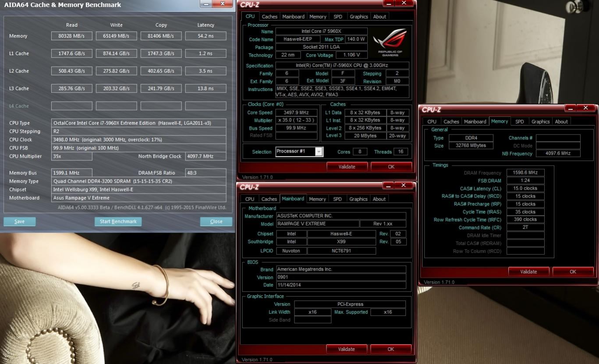This screenshot has width=599, height=364.
Task: Close the CPU-Z Mainboard window
Action: pyautogui.click(x=403, y=185)
